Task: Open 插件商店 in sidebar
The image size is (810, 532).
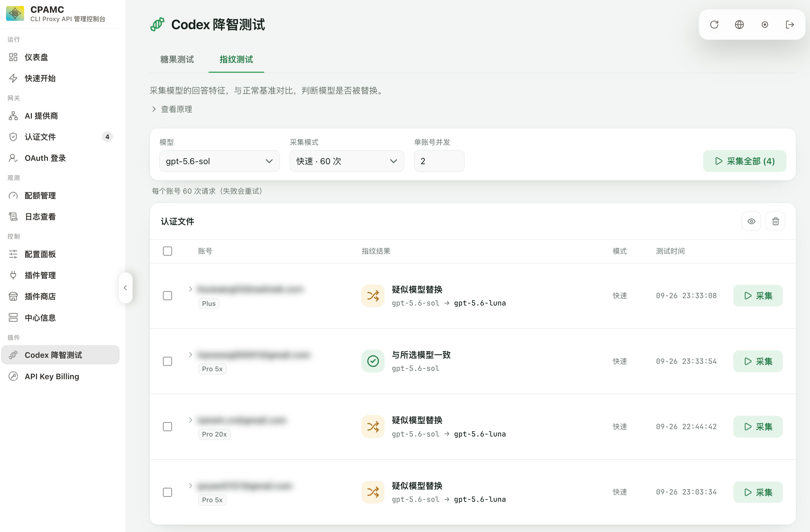Action: (x=60, y=296)
